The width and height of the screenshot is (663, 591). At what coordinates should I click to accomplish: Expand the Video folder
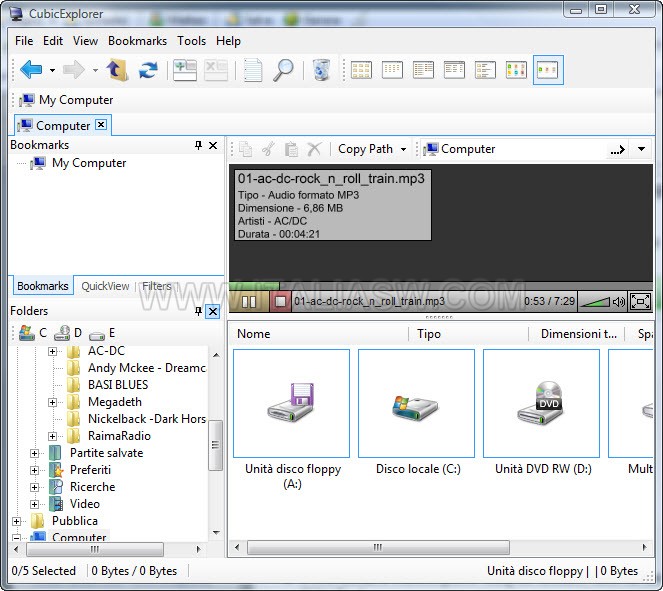point(34,504)
